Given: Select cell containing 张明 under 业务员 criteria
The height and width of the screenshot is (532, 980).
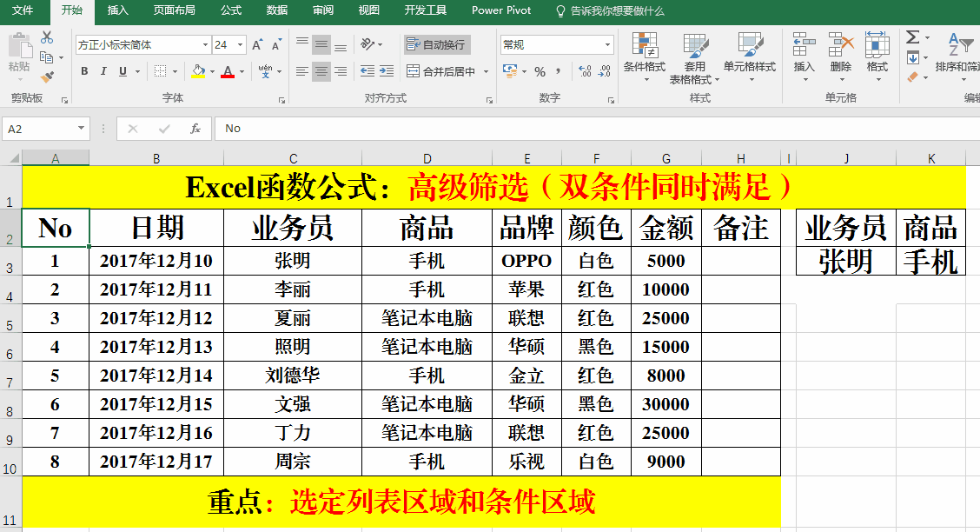Looking at the screenshot, I should [845, 261].
